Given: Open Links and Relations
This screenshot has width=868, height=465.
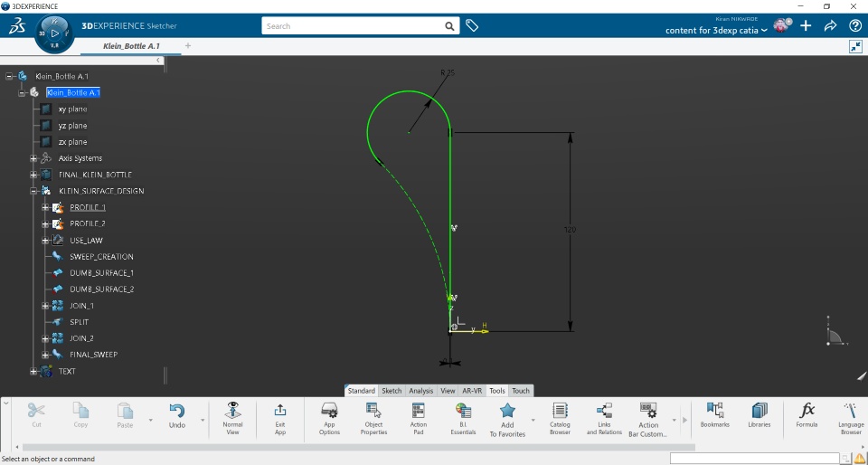Looking at the screenshot, I should pyautogui.click(x=605, y=417).
